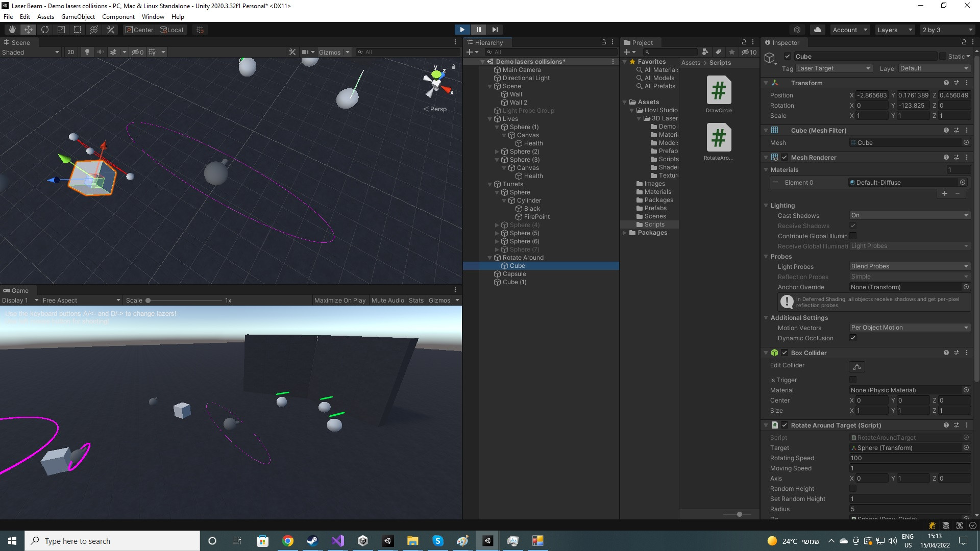Image resolution: width=980 pixels, height=551 pixels.
Task: Click the Unity icon in Windows taskbar
Action: 487,540
